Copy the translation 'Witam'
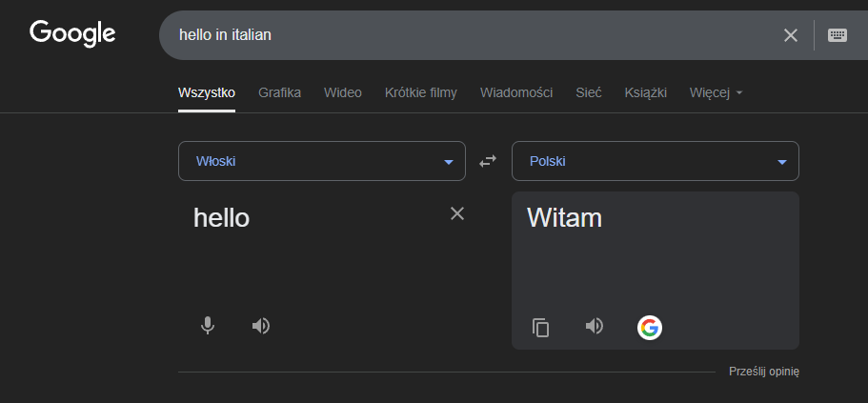This screenshot has width=868, height=403. (540, 327)
